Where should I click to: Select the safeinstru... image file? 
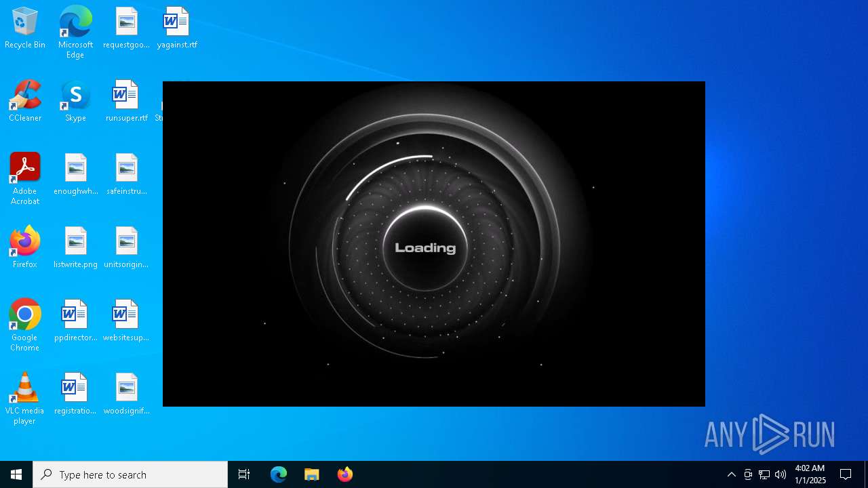click(126, 175)
